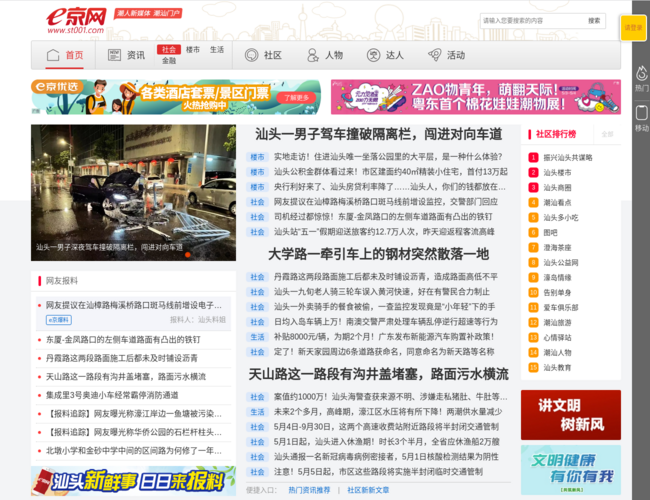Image resolution: width=650 pixels, height=500 pixels.
Task: Click the rank 1 badge 振兴汕头共谋略
Action: (x=533, y=158)
